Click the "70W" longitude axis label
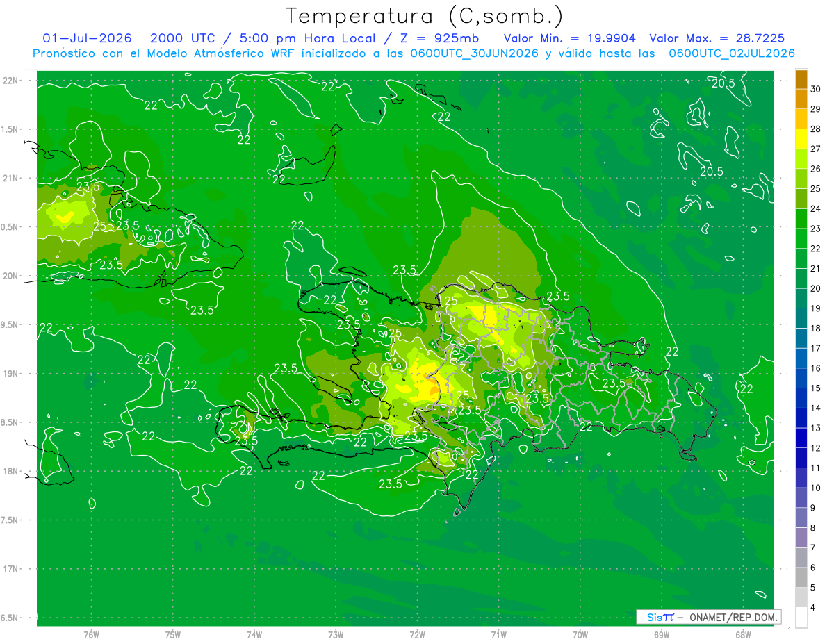The width and height of the screenshot is (834, 644). coord(580,635)
